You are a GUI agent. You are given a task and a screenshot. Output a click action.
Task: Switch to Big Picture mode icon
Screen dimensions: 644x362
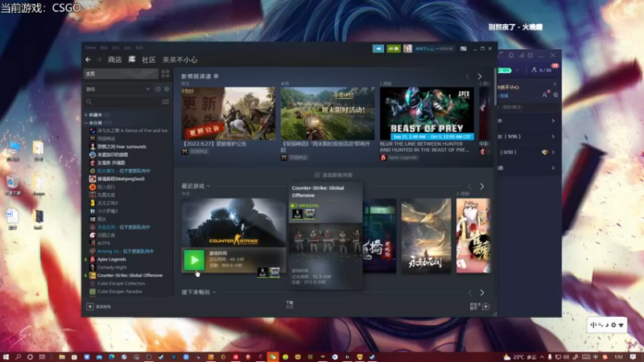[x=464, y=48]
